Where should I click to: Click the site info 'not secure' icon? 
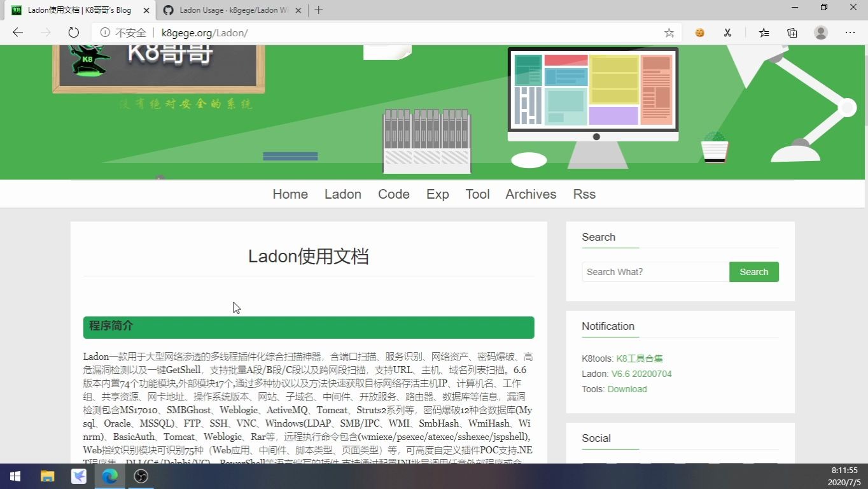pos(105,32)
